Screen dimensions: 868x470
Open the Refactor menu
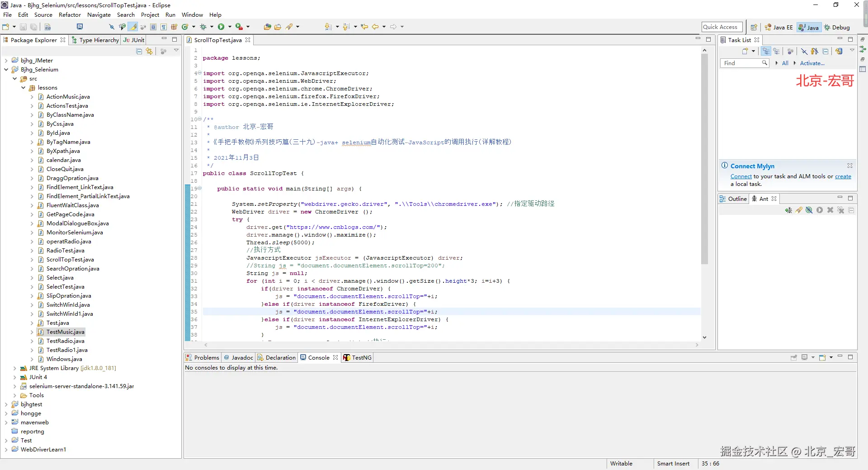click(x=70, y=15)
